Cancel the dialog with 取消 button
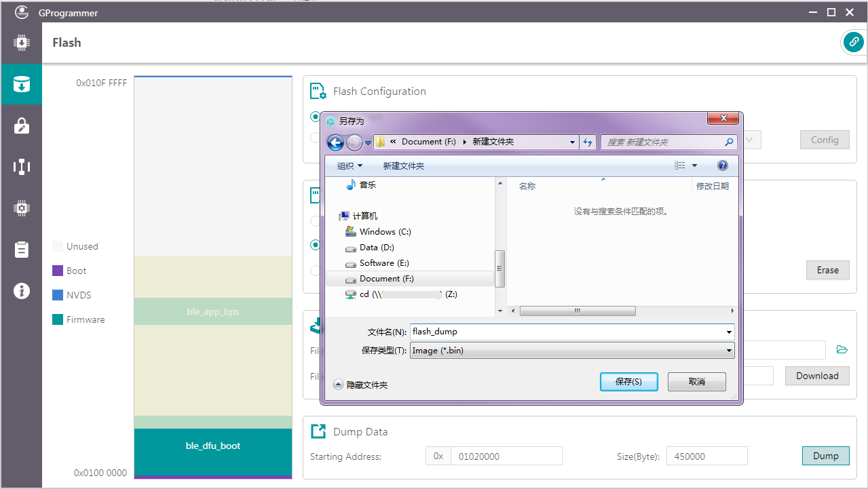The height and width of the screenshot is (489, 868). coord(696,382)
